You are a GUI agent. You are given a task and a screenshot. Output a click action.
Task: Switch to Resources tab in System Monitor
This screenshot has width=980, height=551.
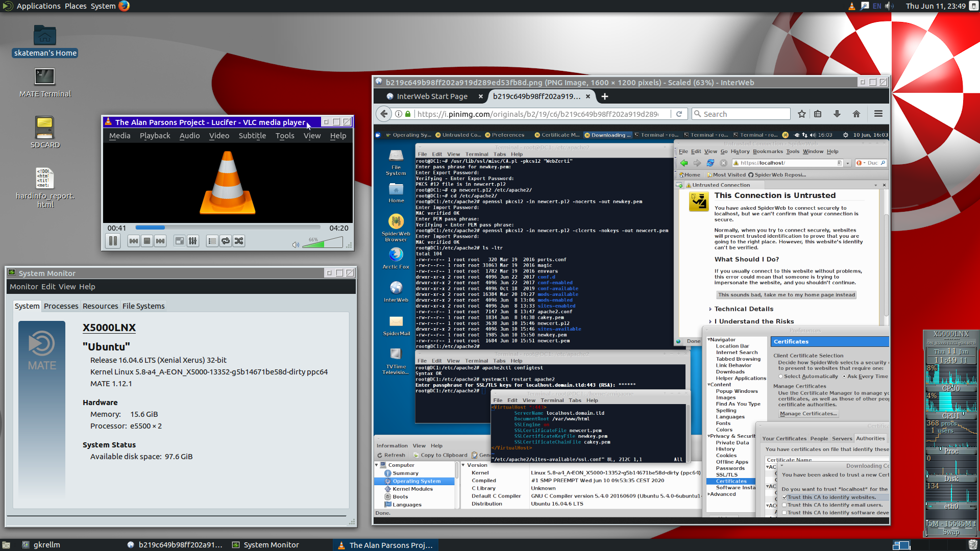point(101,306)
